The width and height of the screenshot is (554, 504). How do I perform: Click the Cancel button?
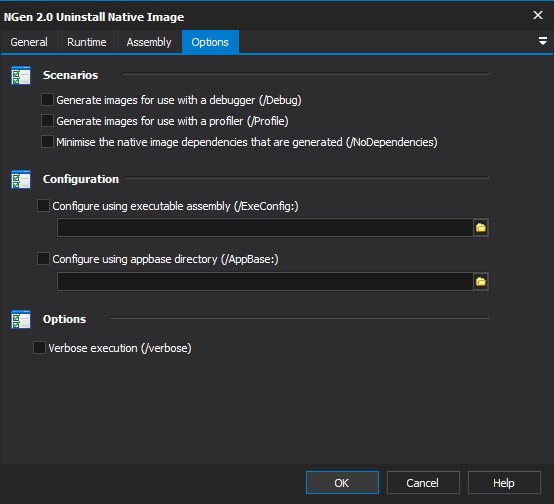click(423, 482)
